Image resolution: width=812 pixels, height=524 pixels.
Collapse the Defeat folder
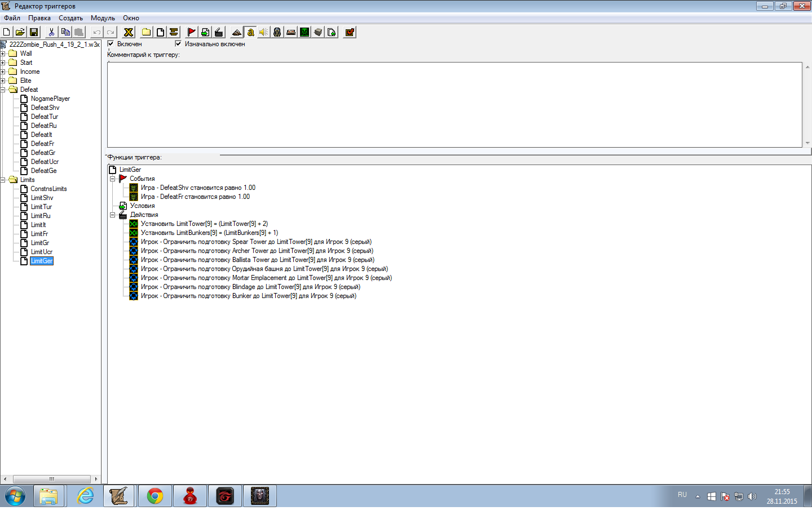(3, 90)
